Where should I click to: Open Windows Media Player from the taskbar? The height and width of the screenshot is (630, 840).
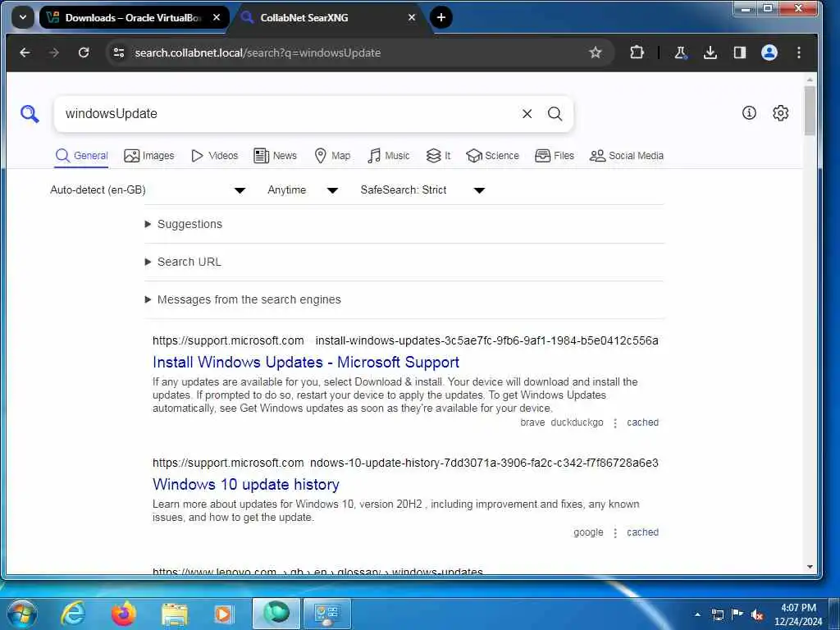click(x=224, y=614)
